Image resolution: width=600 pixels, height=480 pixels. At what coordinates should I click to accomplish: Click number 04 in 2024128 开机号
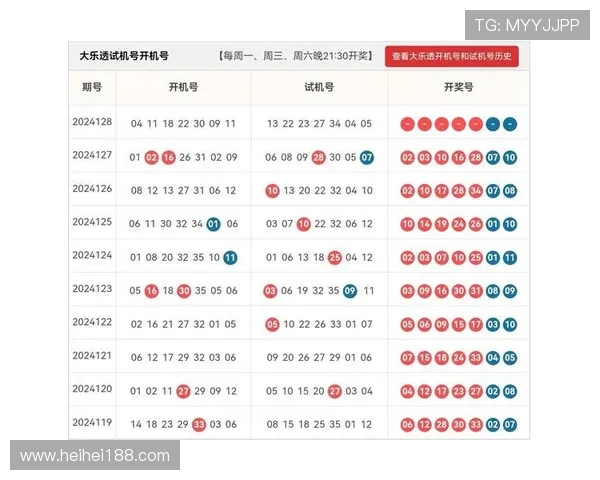[x=137, y=124]
